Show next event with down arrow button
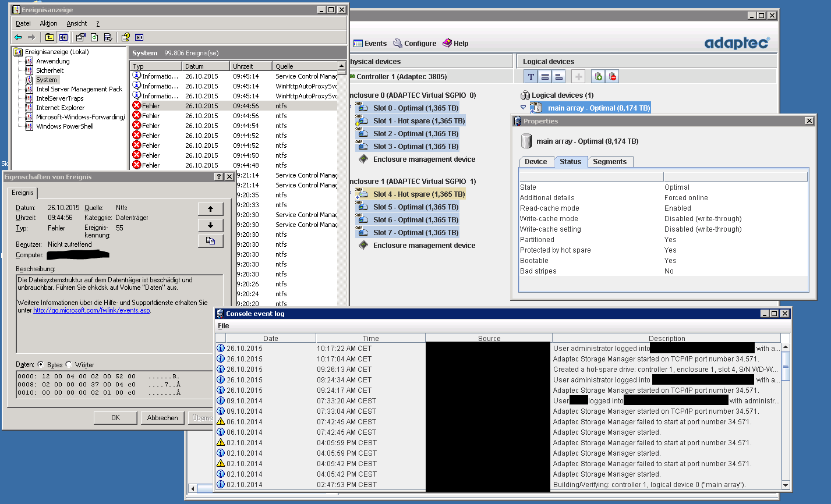Image resolution: width=831 pixels, height=504 pixels. [x=211, y=225]
